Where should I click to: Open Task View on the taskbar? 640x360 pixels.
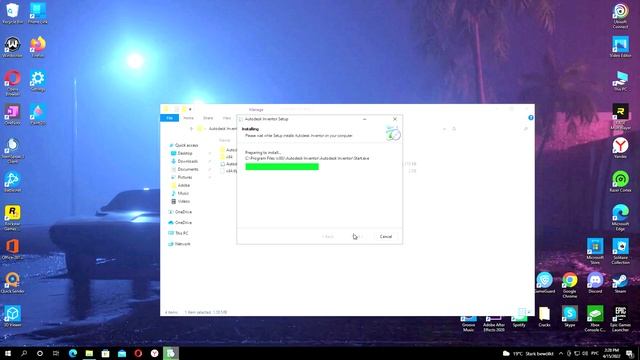click(x=56, y=353)
